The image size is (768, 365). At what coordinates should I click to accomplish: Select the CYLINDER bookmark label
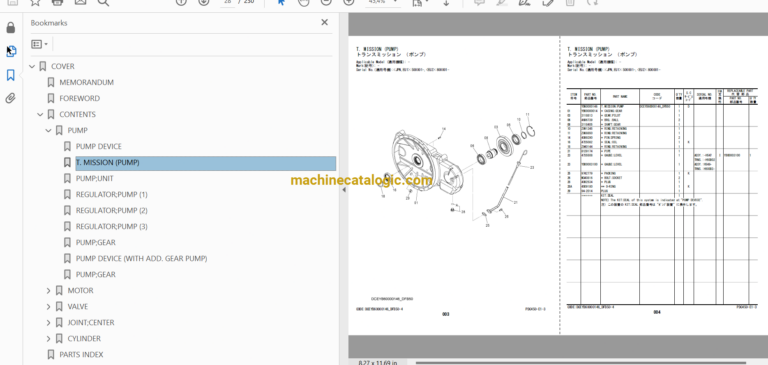(84, 339)
